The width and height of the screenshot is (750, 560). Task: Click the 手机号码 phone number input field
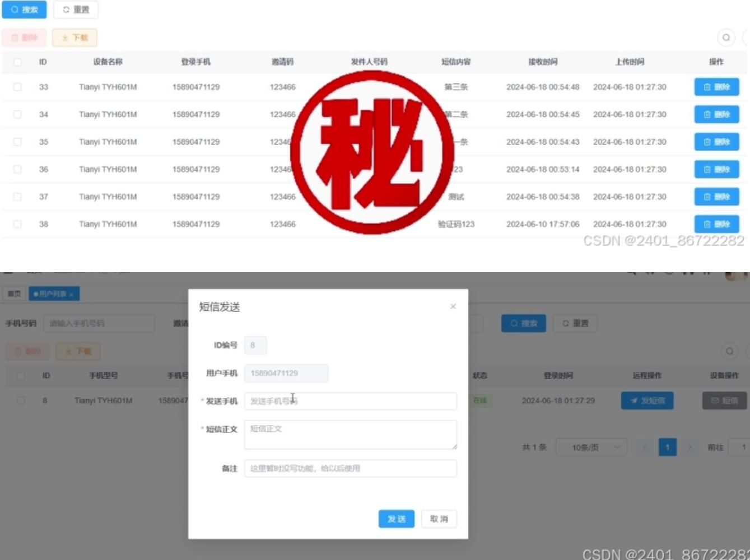pyautogui.click(x=99, y=323)
